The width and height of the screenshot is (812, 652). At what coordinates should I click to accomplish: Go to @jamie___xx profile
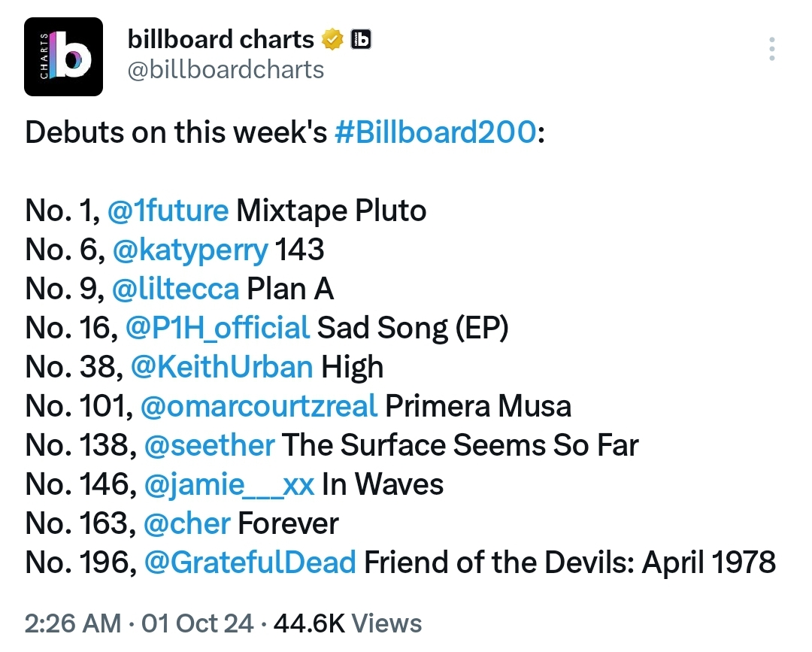pos(229,485)
